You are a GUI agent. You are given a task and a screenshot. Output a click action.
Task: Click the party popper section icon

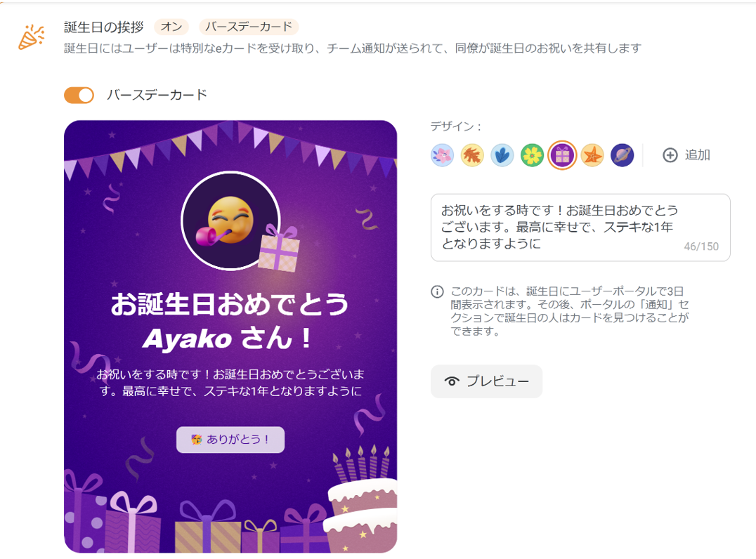32,37
